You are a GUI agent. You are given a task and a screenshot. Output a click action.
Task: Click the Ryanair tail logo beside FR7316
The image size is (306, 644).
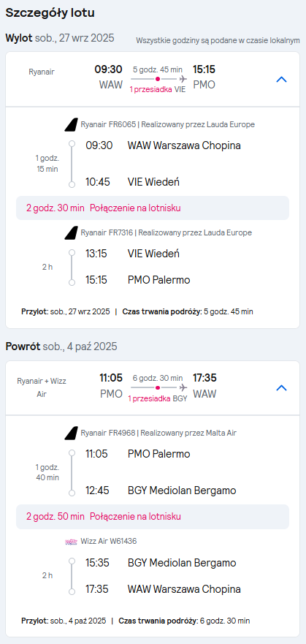coord(72,233)
